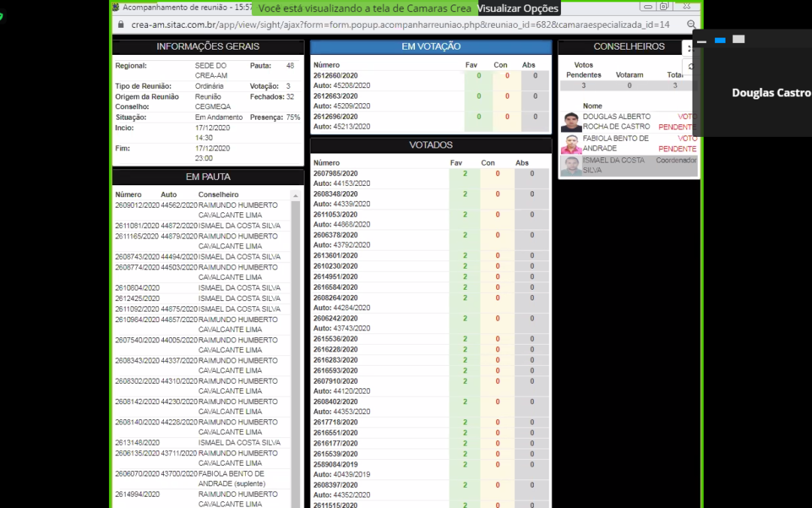This screenshot has height=508, width=812.
Task: Click voted item 2607985/2020
Action: (x=335, y=174)
